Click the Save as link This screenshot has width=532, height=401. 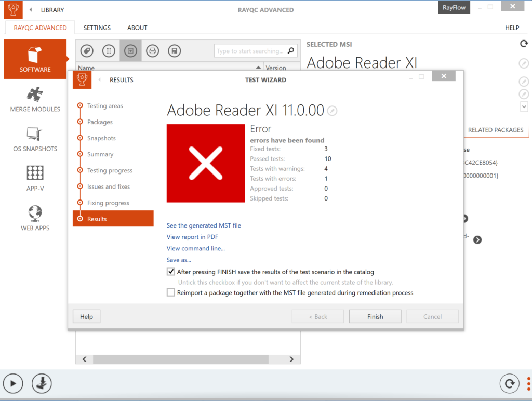point(179,260)
